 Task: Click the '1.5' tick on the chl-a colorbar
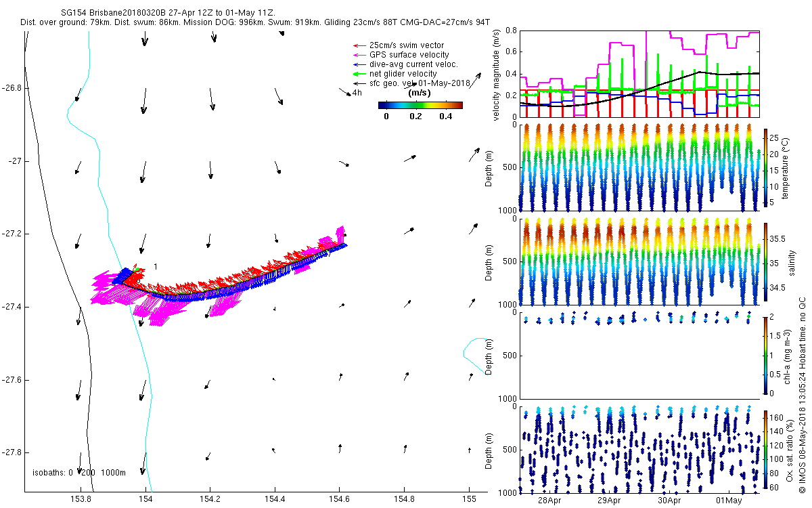pos(775,335)
